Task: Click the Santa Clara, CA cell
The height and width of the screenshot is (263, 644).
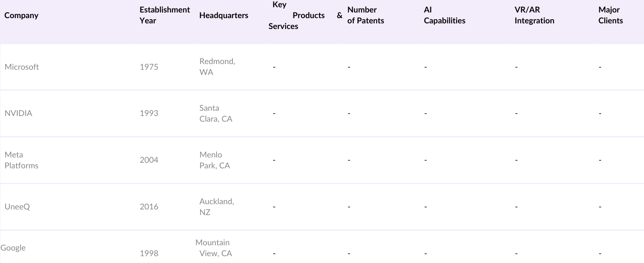Action: point(216,113)
